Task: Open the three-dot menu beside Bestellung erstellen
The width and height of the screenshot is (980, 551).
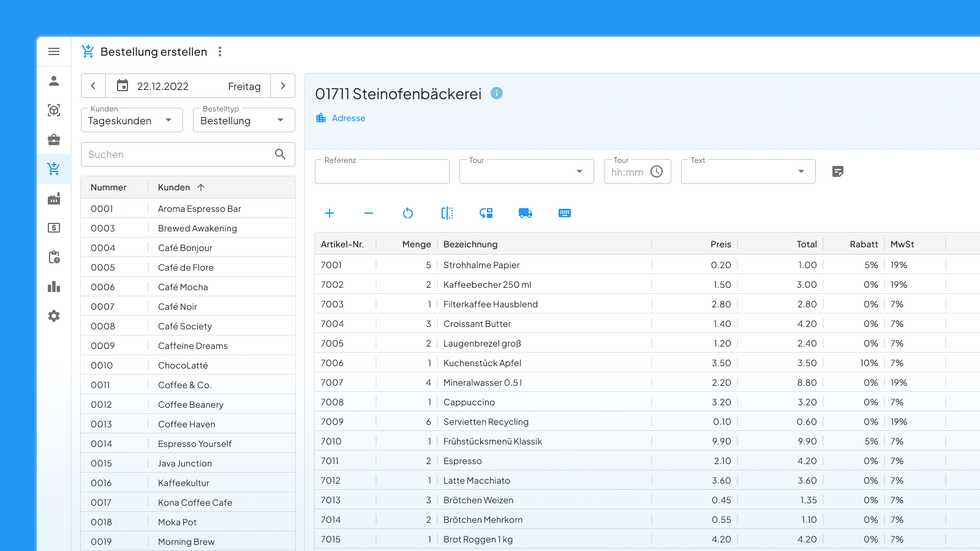Action: 220,51
